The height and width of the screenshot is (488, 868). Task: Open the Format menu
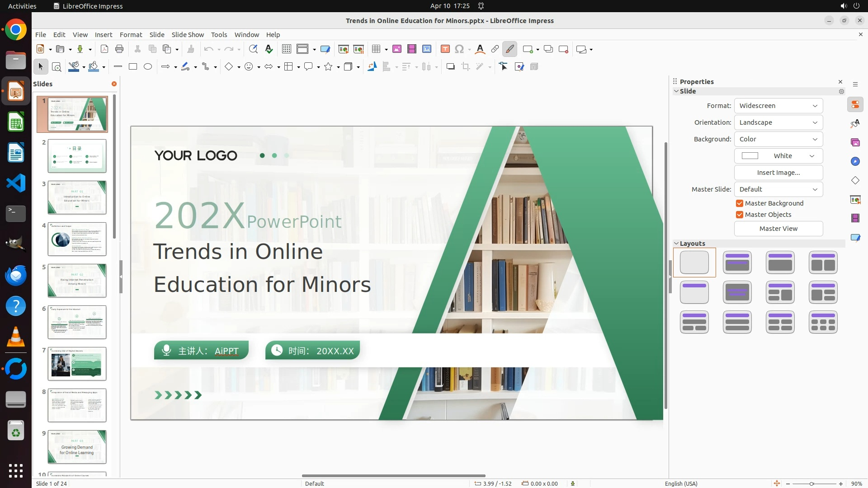(131, 35)
